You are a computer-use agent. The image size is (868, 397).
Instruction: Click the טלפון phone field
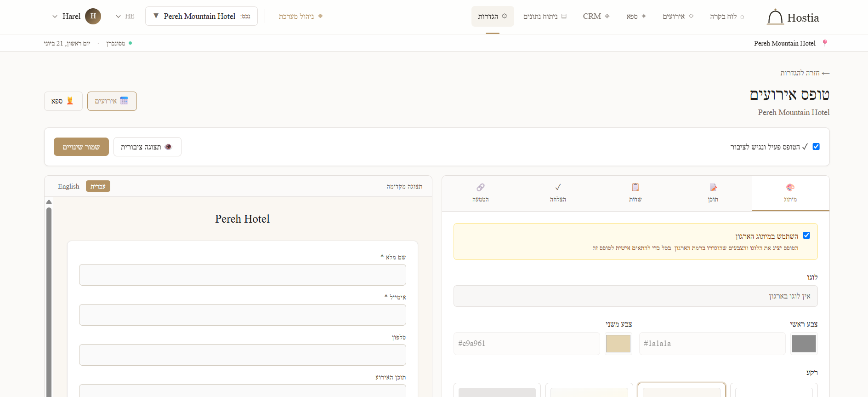pyautogui.click(x=243, y=355)
